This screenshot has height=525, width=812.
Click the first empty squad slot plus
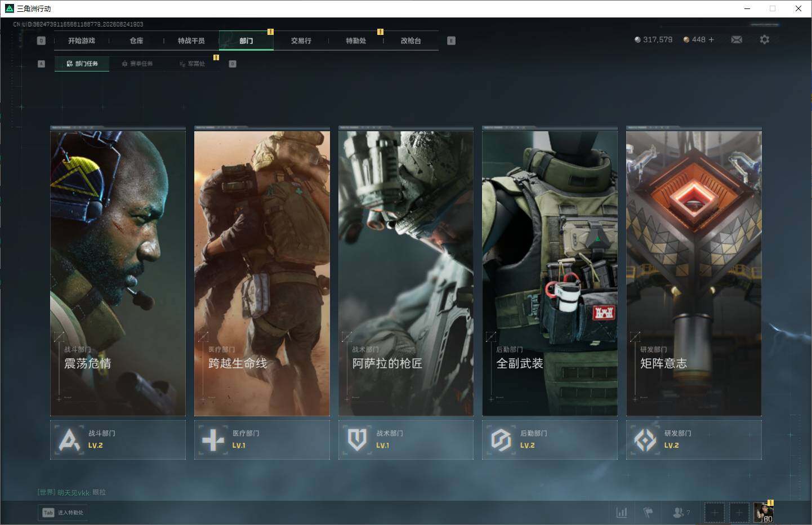click(x=715, y=513)
